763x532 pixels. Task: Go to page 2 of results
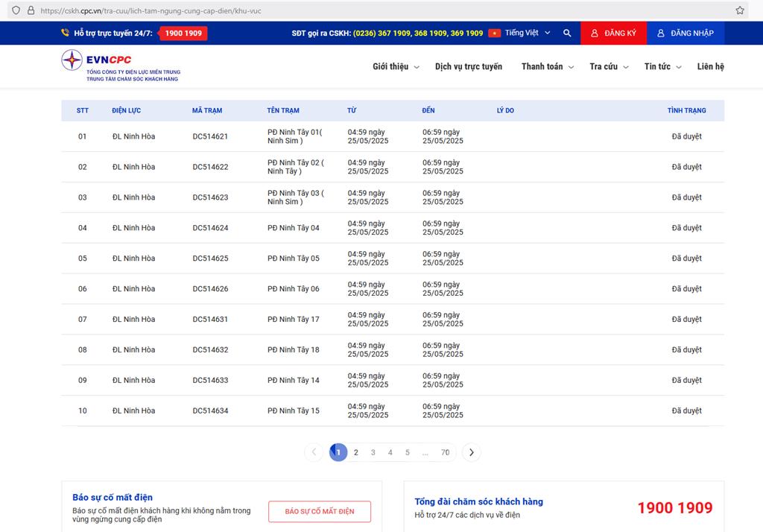click(x=356, y=452)
